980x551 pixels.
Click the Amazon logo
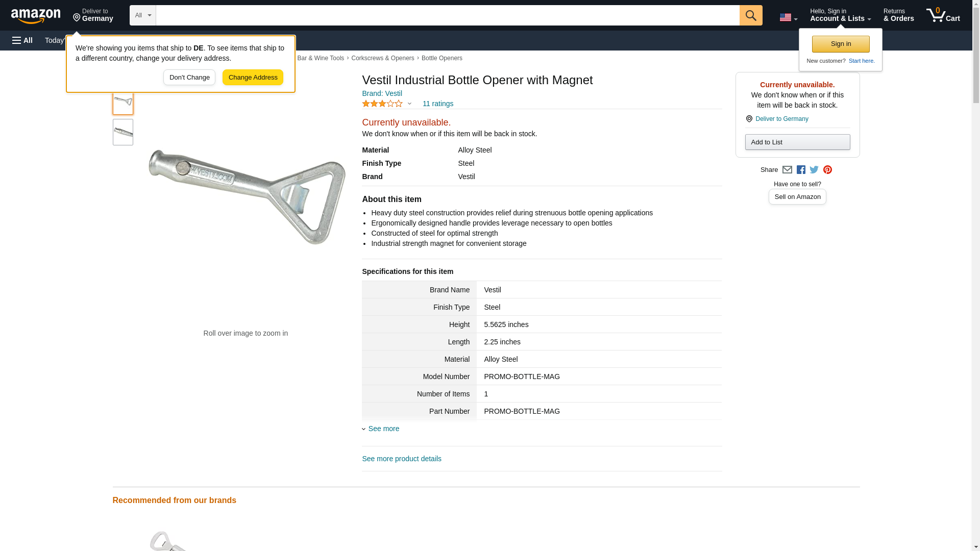point(36,16)
